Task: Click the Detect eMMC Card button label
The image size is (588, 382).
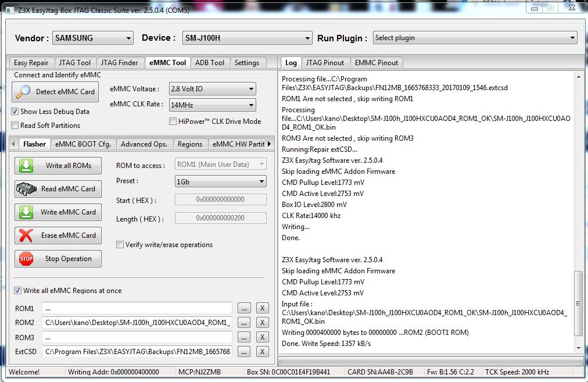Action: [x=65, y=91]
